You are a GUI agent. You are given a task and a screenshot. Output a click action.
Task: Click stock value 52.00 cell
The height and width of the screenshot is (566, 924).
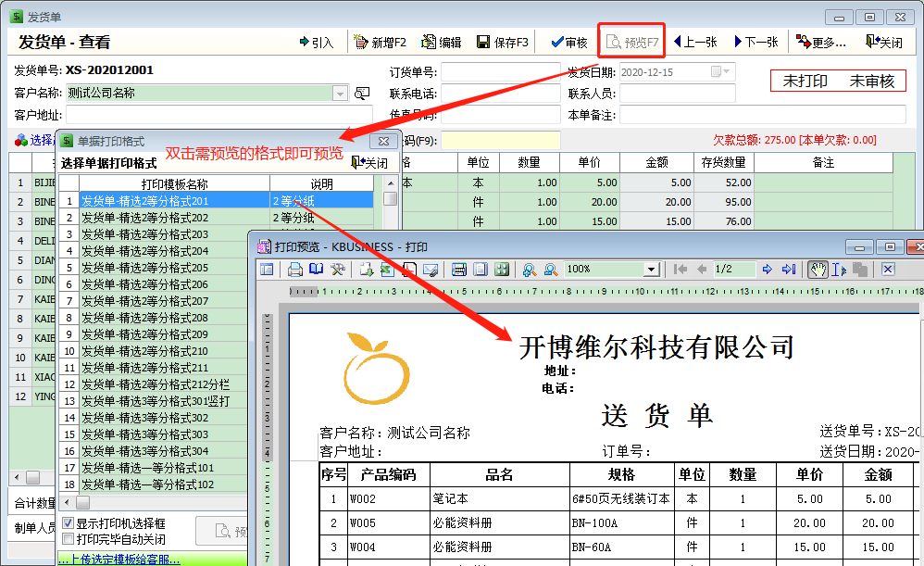pos(724,182)
